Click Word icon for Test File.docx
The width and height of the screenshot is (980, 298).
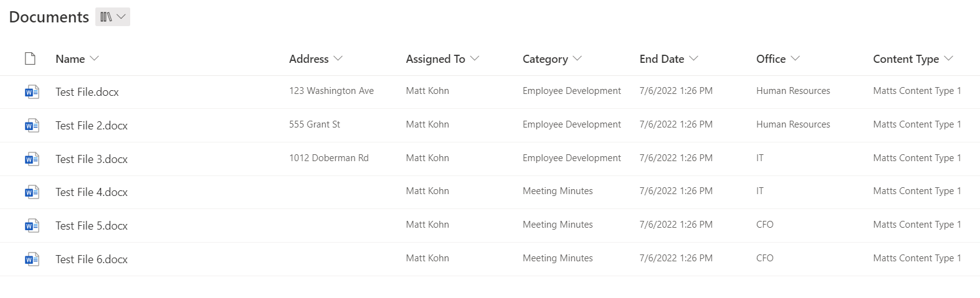click(x=32, y=92)
